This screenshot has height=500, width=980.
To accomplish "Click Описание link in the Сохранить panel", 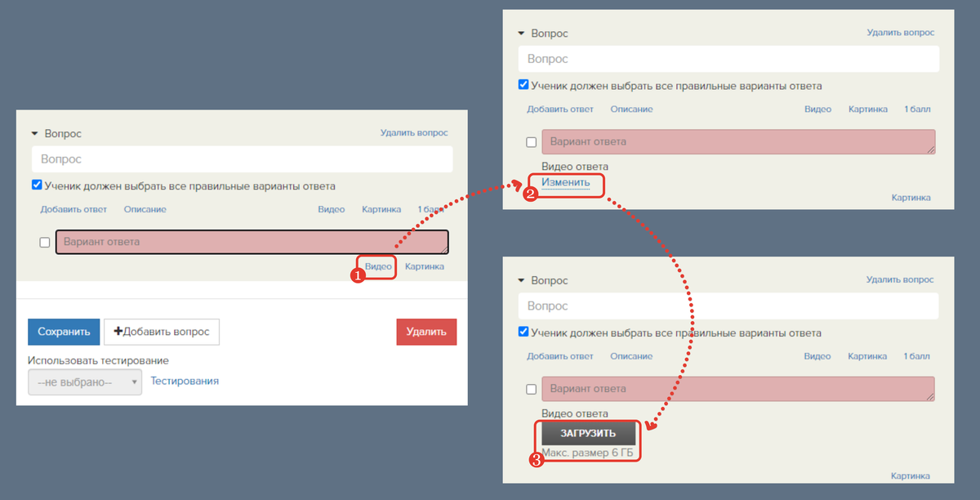I will coord(145,209).
